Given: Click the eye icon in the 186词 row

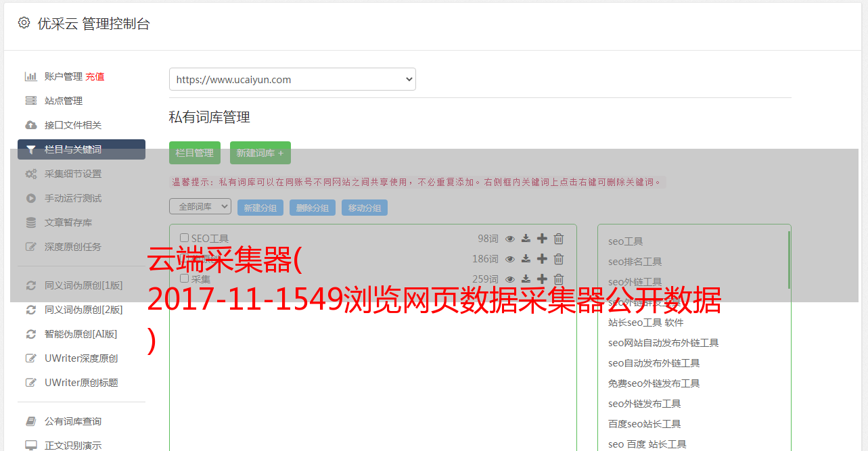Looking at the screenshot, I should coord(510,259).
